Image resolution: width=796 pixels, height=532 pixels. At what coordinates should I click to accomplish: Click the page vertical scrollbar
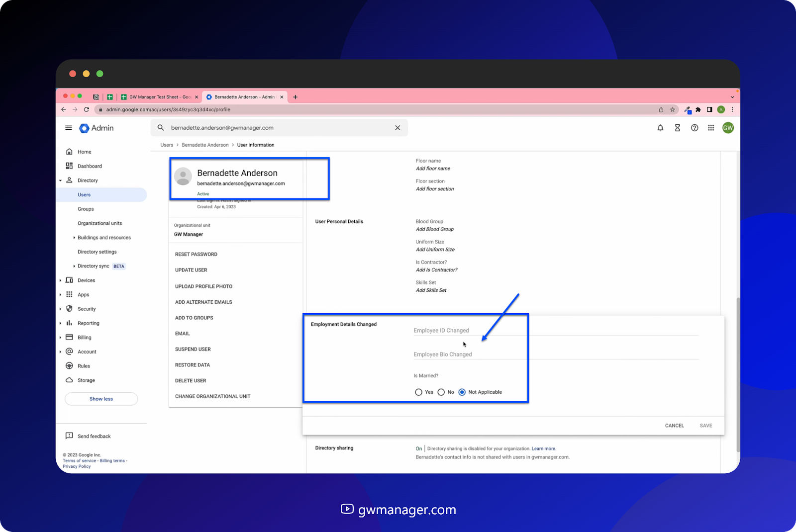[738, 374]
